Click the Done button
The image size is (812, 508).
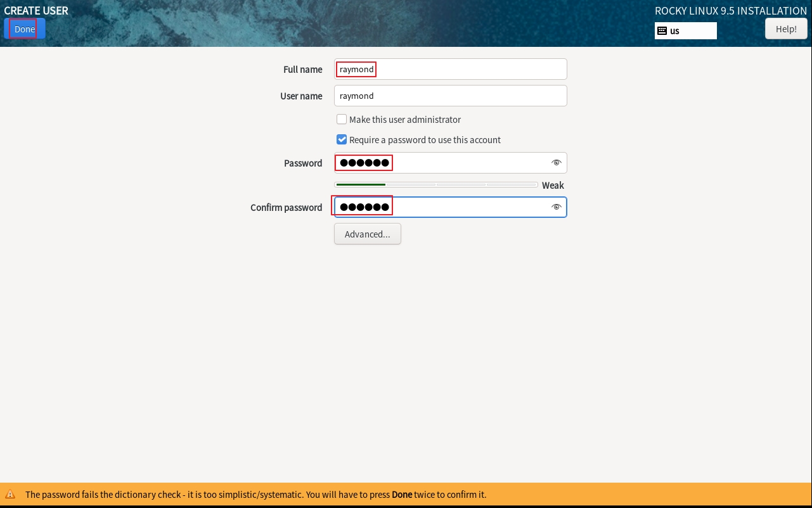pos(25,29)
